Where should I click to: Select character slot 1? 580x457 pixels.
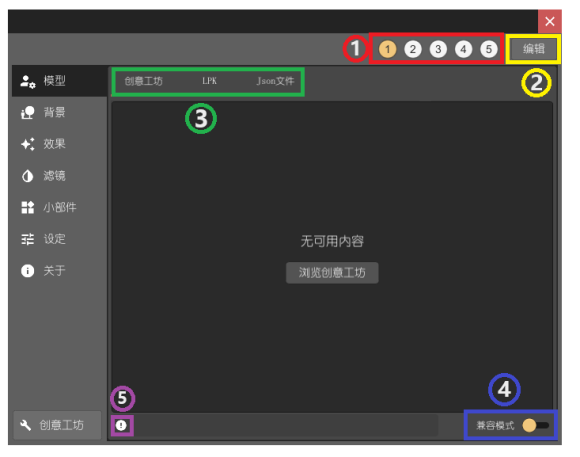(x=388, y=49)
